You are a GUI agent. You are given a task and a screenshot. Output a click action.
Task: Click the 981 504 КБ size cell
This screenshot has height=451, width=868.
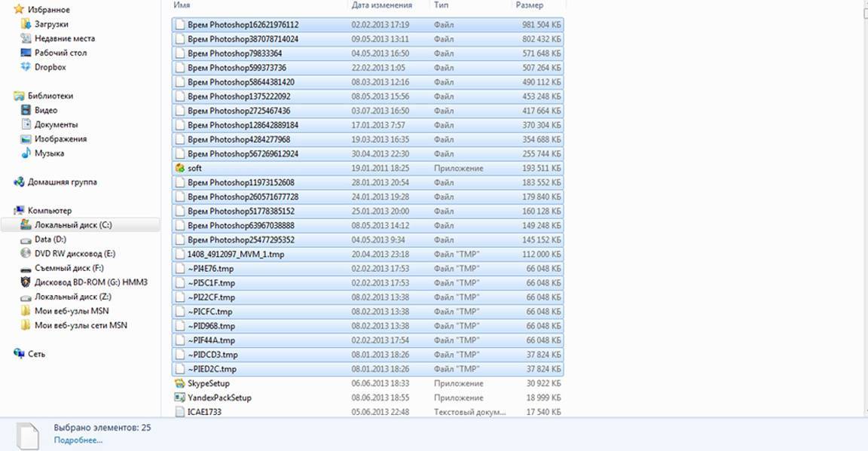542,24
